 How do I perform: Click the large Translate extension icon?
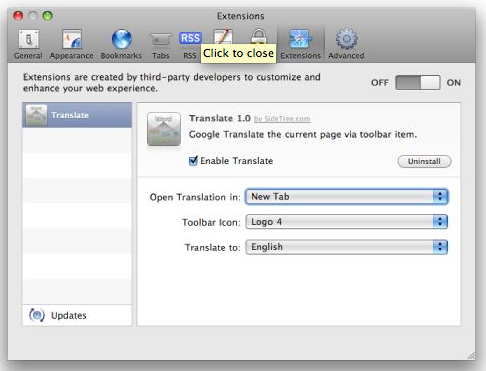click(x=164, y=129)
